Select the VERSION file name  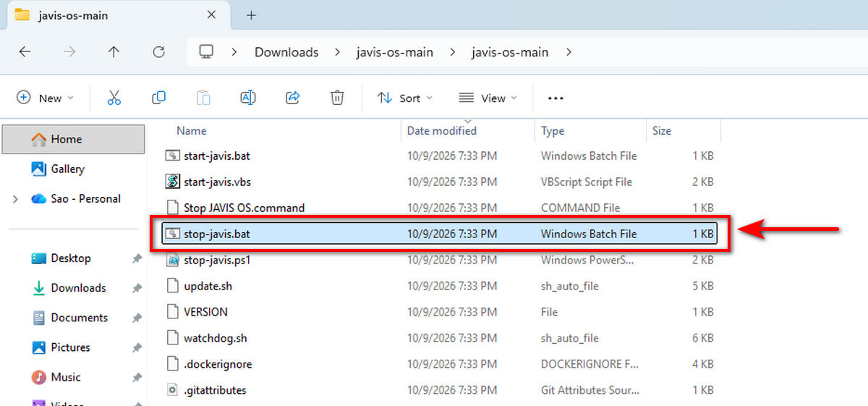(x=205, y=312)
